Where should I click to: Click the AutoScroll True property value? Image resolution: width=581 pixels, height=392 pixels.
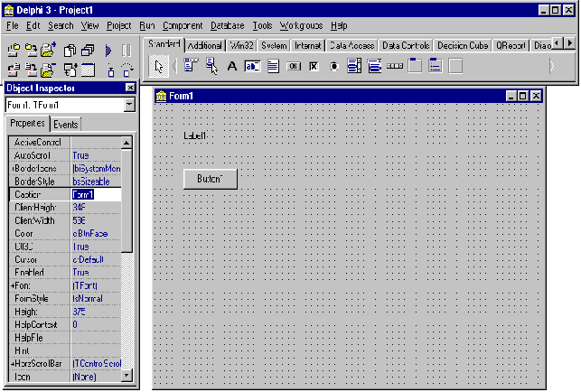pyautogui.click(x=95, y=155)
